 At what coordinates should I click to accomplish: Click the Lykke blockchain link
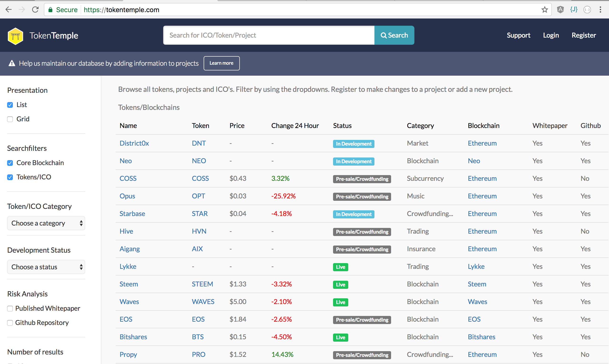tap(476, 267)
